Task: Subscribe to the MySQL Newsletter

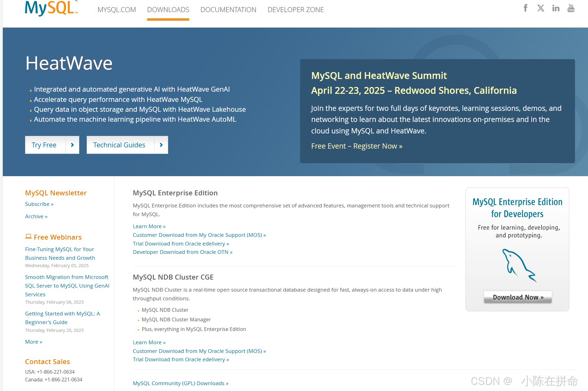Action: click(39, 204)
